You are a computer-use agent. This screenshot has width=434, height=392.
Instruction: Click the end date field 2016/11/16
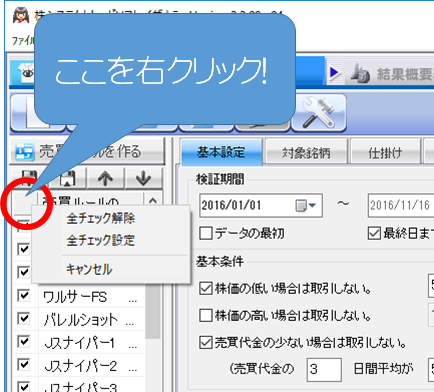(401, 205)
